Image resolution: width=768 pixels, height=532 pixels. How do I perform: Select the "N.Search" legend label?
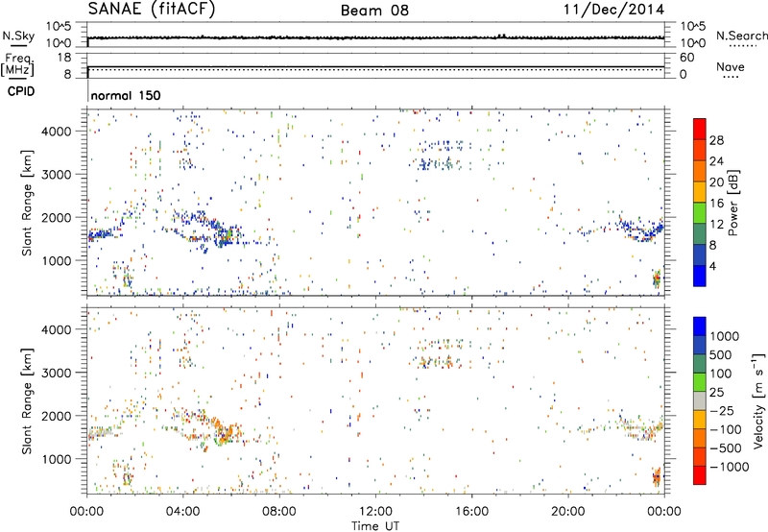point(741,36)
